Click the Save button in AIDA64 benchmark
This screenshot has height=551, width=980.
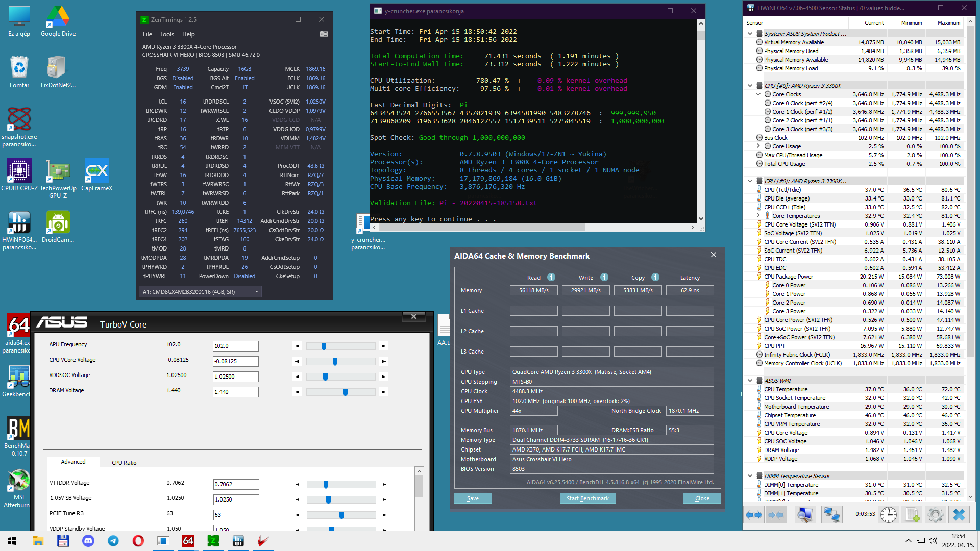tap(473, 498)
